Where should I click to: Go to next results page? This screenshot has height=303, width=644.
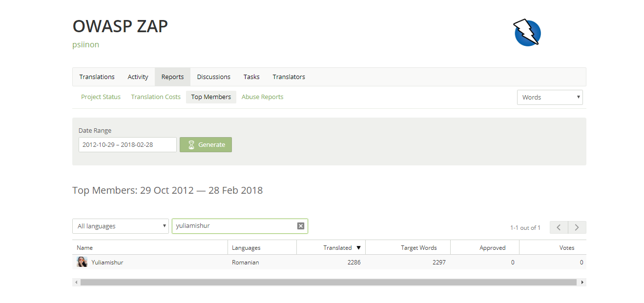(x=577, y=227)
